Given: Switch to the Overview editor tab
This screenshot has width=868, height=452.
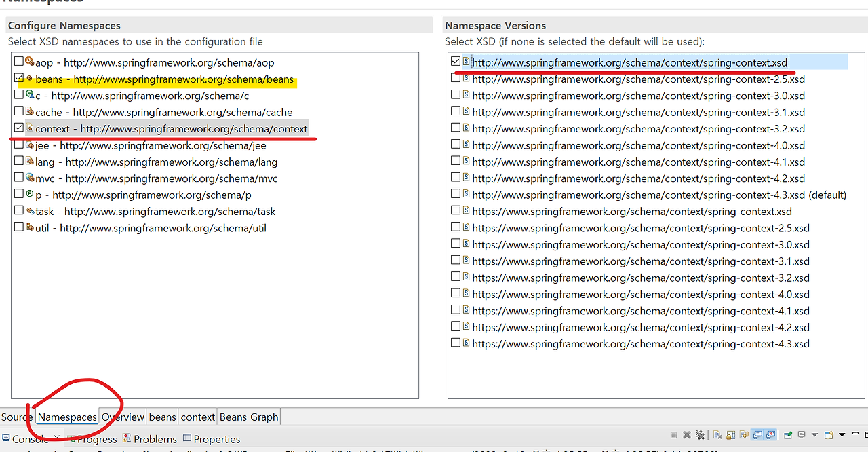Looking at the screenshot, I should coord(123,417).
